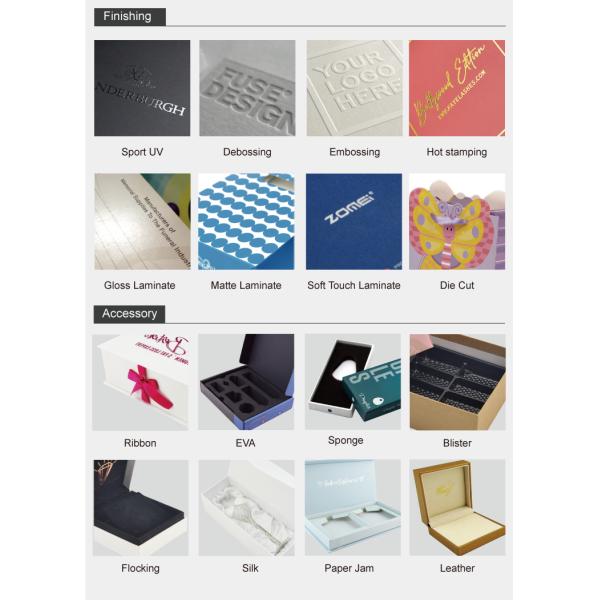Choose the Sponge insert box image
This screenshot has height=600, width=600.
353,382
